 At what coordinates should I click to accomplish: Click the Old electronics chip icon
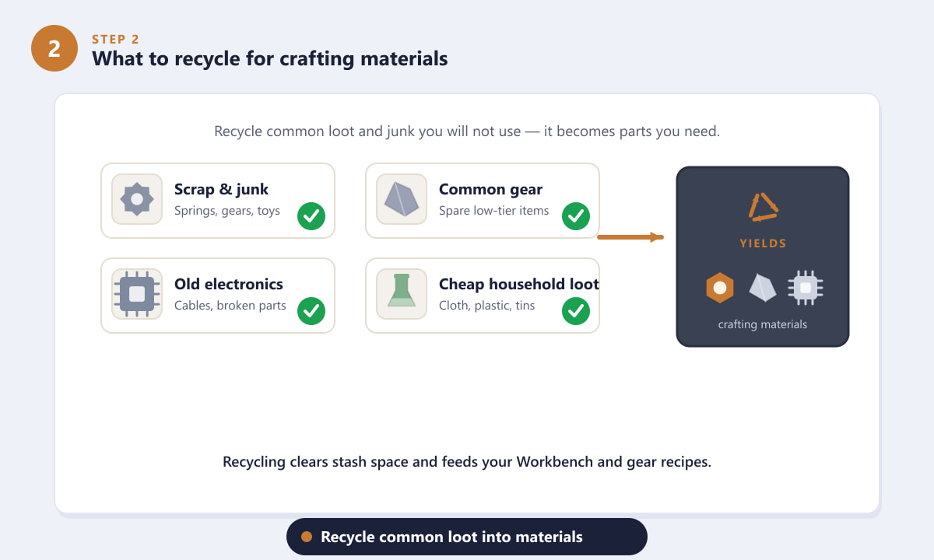[x=137, y=294]
